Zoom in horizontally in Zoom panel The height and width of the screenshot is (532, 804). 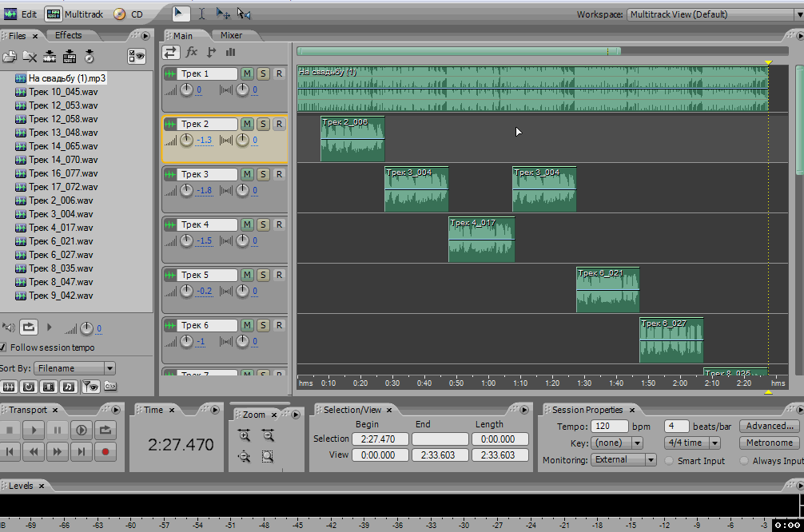coord(245,435)
